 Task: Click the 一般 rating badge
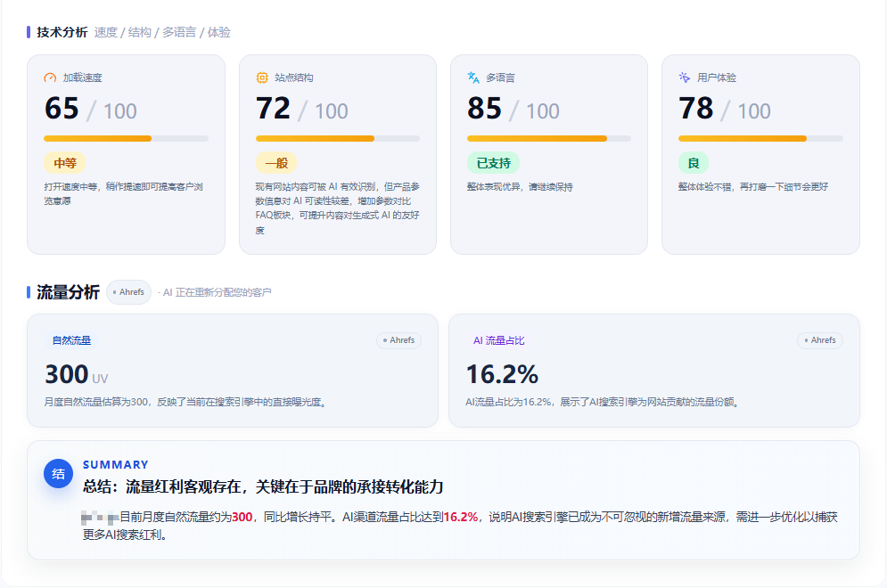point(276,163)
